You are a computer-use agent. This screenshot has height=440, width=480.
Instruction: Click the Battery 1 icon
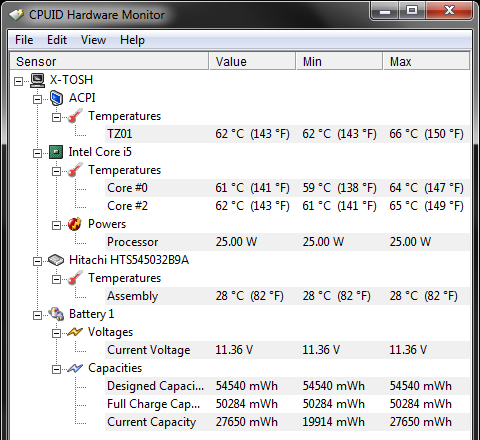click(x=56, y=314)
